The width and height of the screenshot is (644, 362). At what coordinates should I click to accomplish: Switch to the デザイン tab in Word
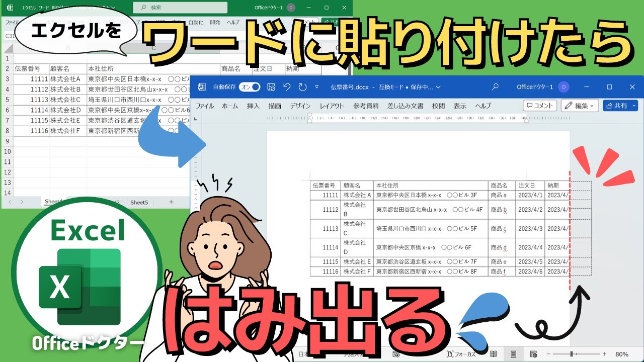[x=300, y=106]
